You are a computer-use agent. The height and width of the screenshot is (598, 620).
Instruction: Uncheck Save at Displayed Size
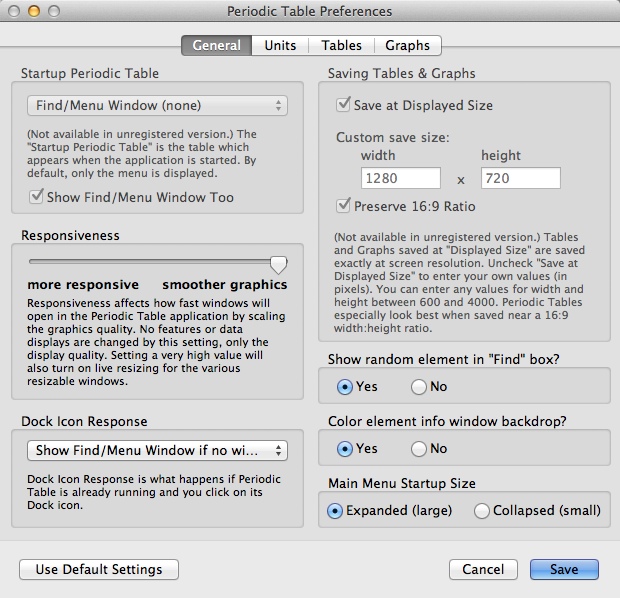pyautogui.click(x=344, y=105)
